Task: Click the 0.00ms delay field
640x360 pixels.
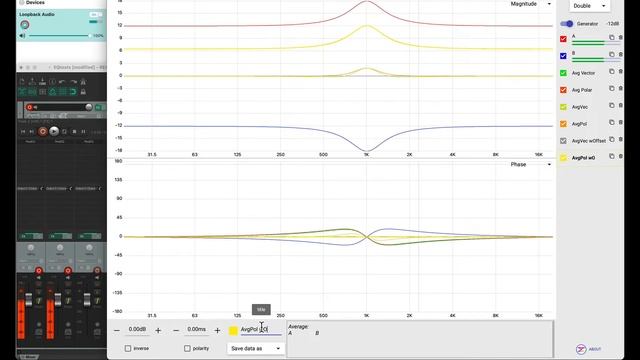Action: tap(197, 329)
